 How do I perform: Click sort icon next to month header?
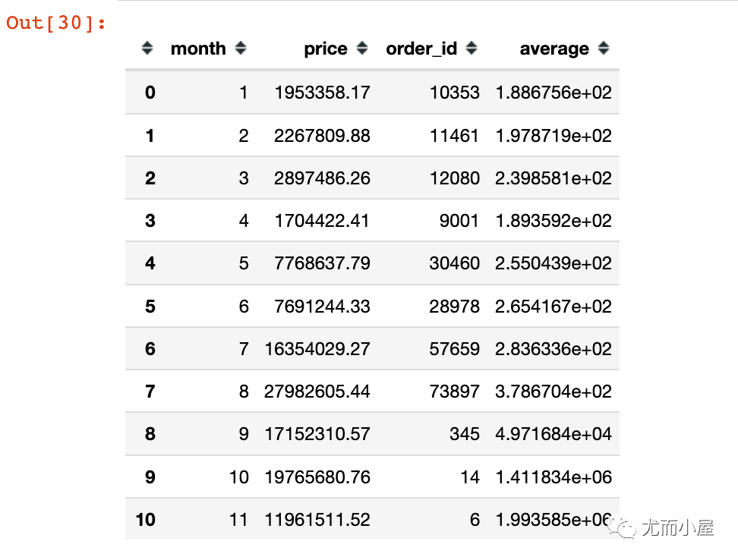(241, 49)
